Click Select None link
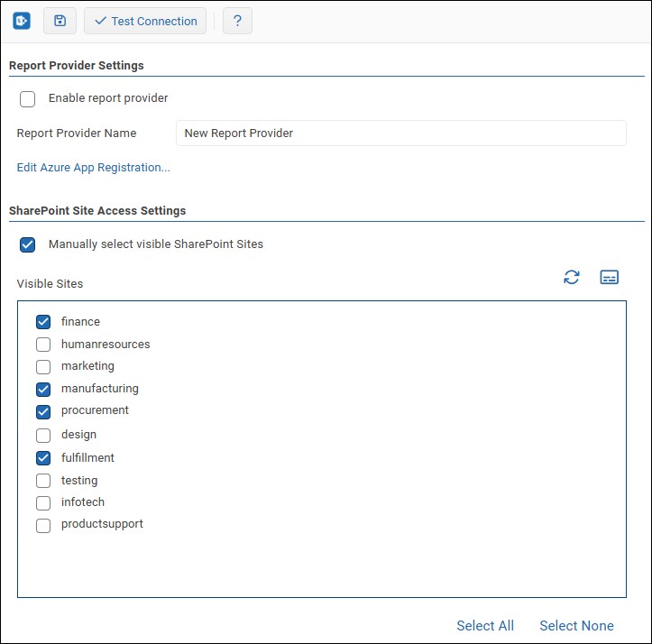This screenshot has width=652, height=644. [576, 626]
